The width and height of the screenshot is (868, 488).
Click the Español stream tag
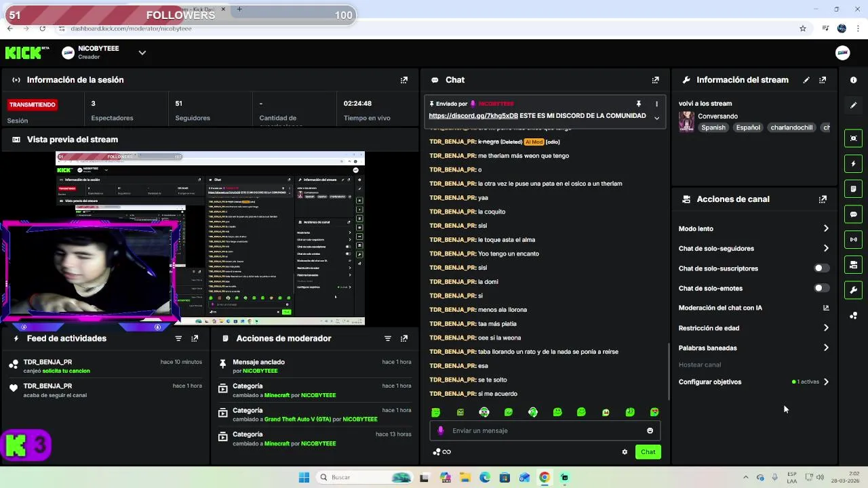[748, 127]
